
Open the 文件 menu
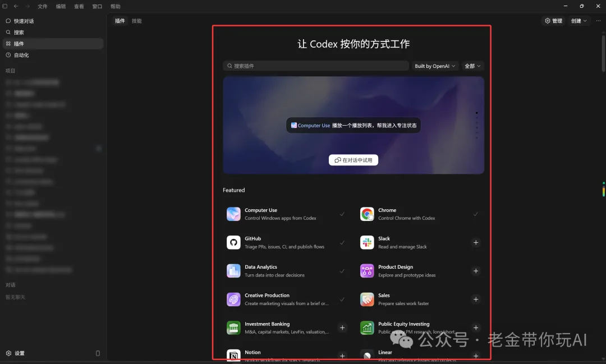tap(43, 7)
